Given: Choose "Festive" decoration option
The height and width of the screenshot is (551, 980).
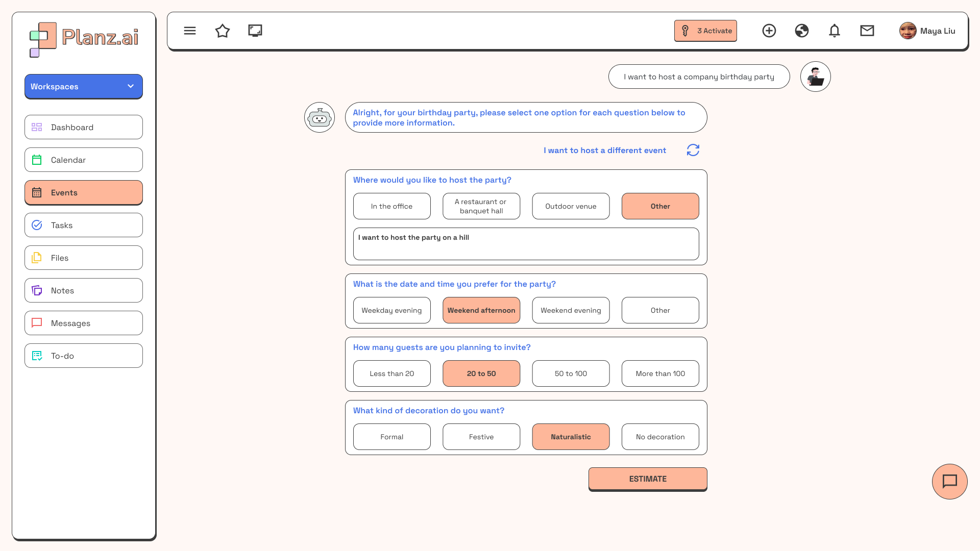Looking at the screenshot, I should tap(481, 437).
